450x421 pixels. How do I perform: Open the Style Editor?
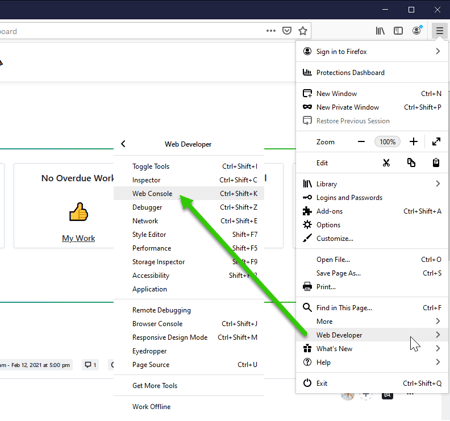tap(189, 234)
